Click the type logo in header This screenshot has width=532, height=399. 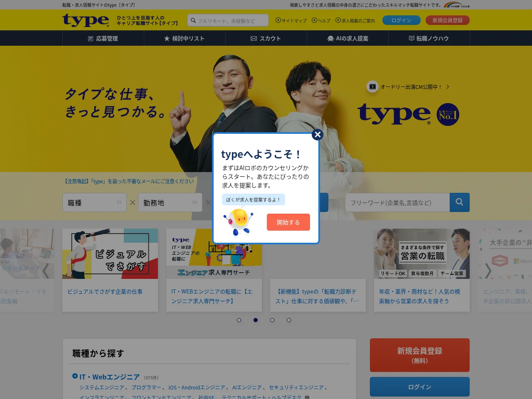pos(86,20)
